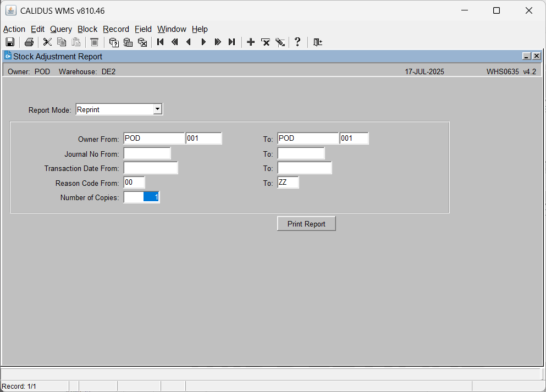Open the Help menu

pos(200,29)
